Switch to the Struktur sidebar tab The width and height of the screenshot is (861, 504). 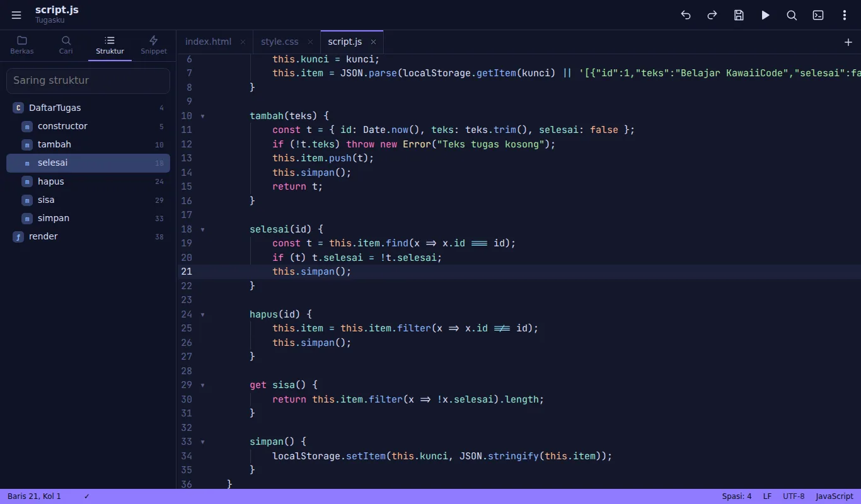[x=110, y=45]
